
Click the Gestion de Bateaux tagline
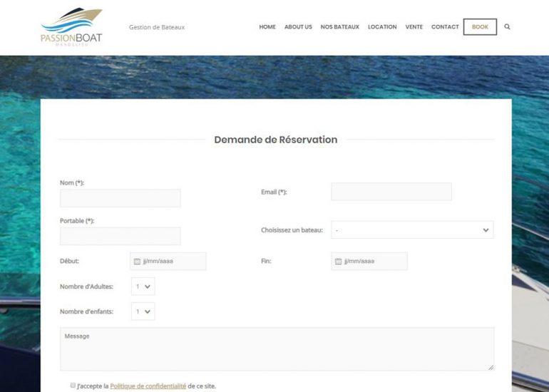pos(157,27)
